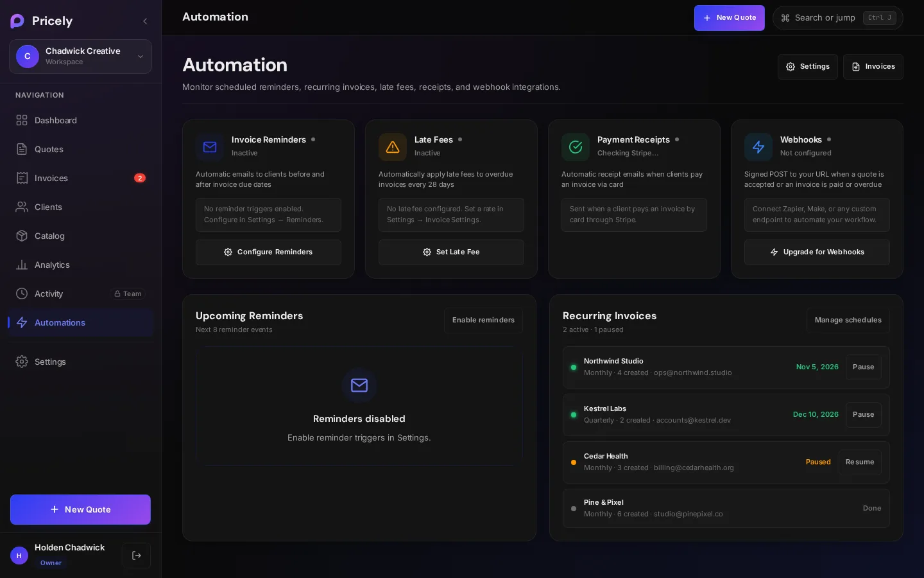Image resolution: width=924 pixels, height=578 pixels.
Task: Click the Nov 5, 2026 date for Northwind Studio
Action: pos(817,367)
